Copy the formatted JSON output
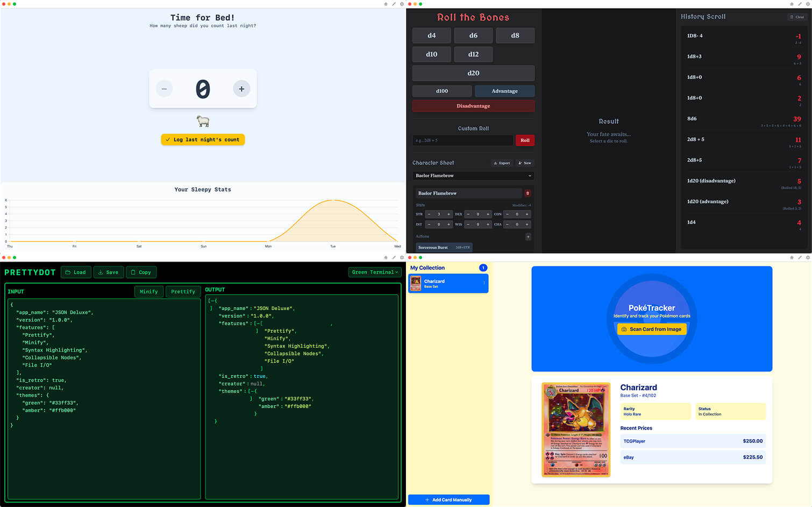Viewport: 812px width, 507px height. click(x=141, y=272)
